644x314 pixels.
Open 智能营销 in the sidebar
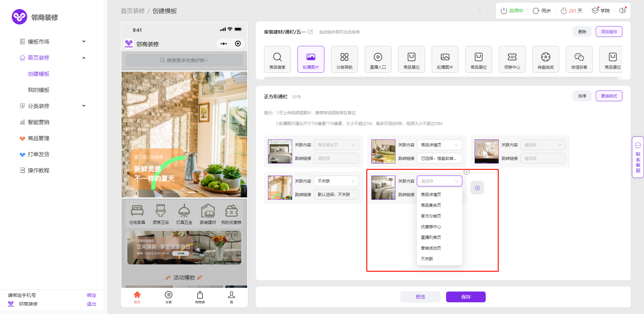click(x=39, y=122)
